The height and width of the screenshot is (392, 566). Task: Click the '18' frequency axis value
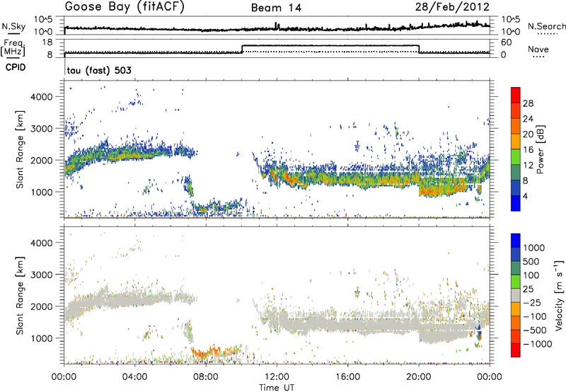point(48,42)
